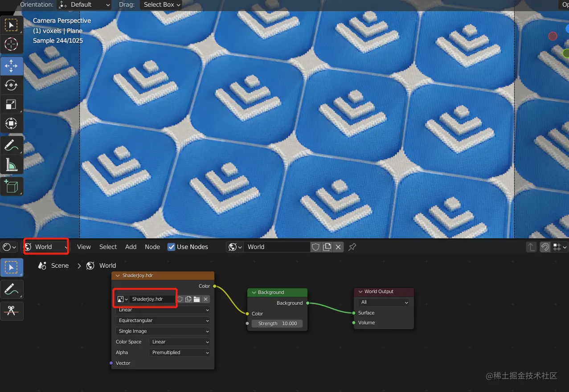569x392 pixels.
Task: Browse World datablocks dropdown
Action: click(x=235, y=247)
